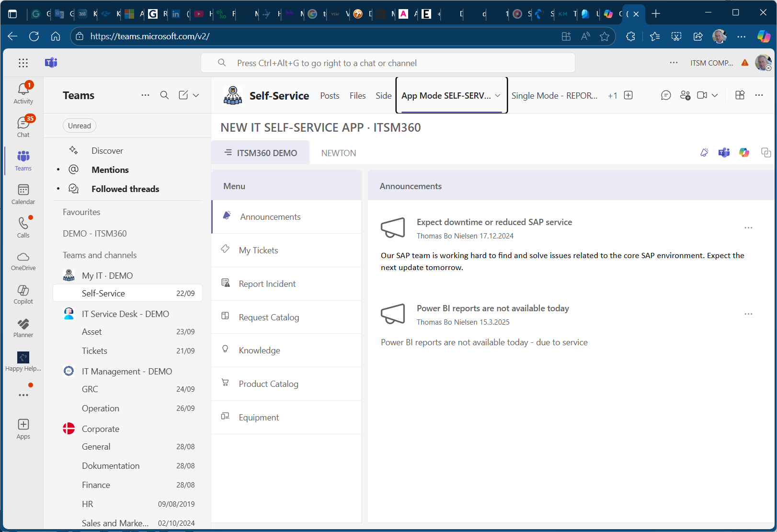Image resolution: width=777 pixels, height=532 pixels.
Task: Select Knowledge in the Self-Service menu
Action: point(259,350)
